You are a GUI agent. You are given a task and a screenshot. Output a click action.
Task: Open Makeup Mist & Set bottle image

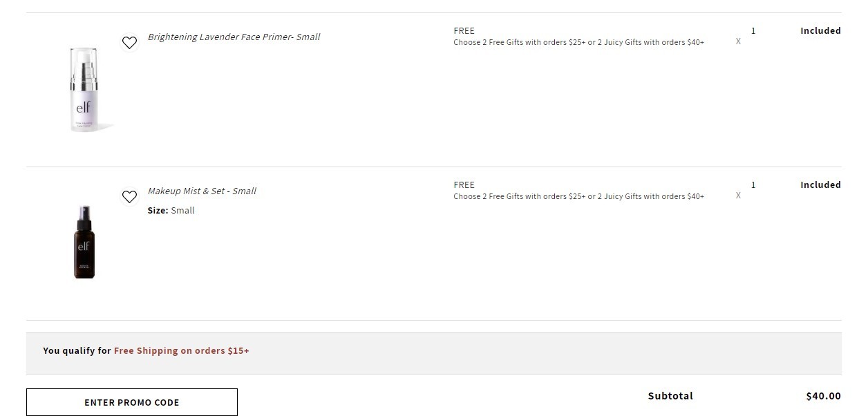[84, 242]
